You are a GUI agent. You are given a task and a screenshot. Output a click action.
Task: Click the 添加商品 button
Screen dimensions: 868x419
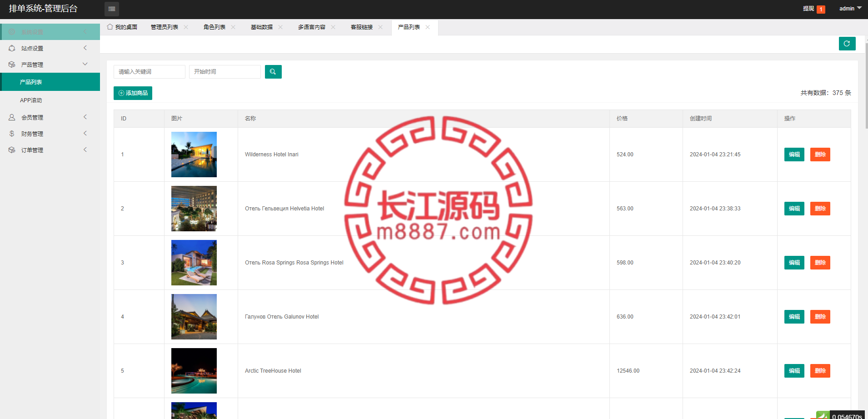[x=133, y=93]
